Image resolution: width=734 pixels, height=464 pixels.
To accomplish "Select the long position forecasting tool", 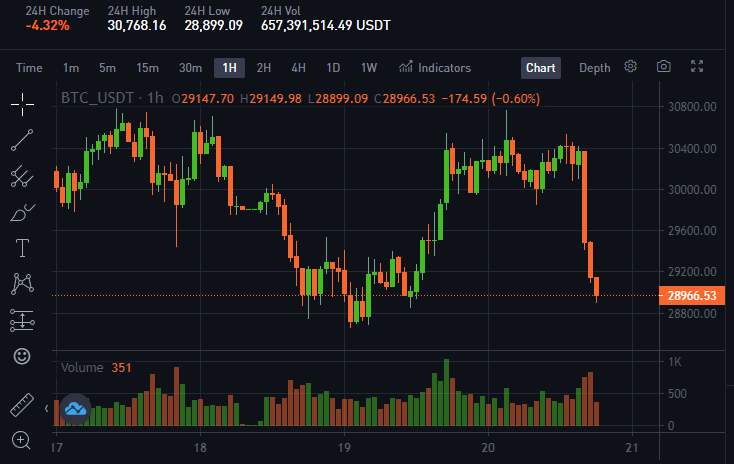I will point(22,321).
